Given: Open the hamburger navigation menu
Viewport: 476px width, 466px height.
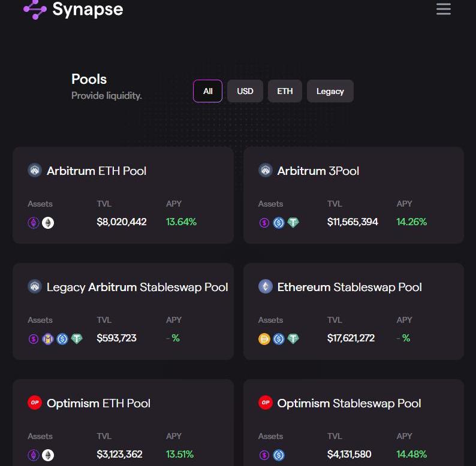Looking at the screenshot, I should click(x=444, y=9).
